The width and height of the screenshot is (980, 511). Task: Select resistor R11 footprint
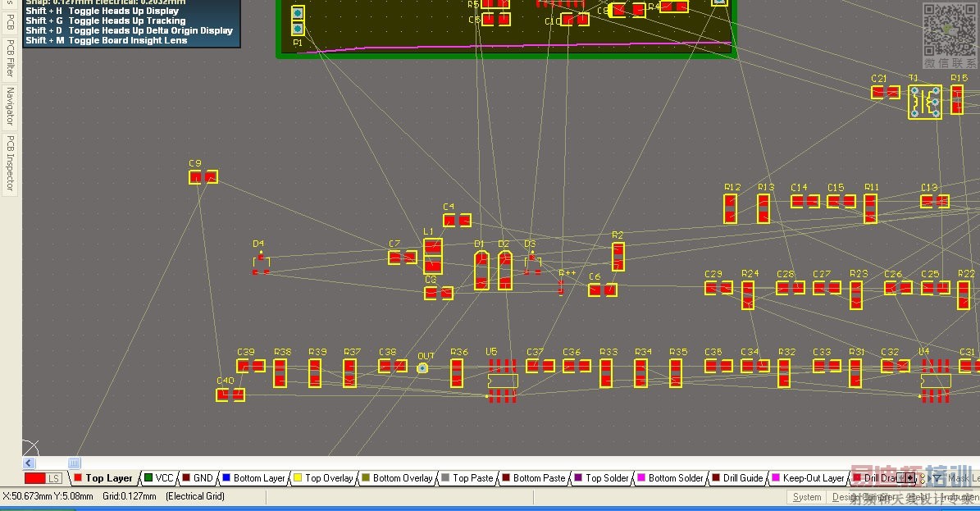pos(870,209)
